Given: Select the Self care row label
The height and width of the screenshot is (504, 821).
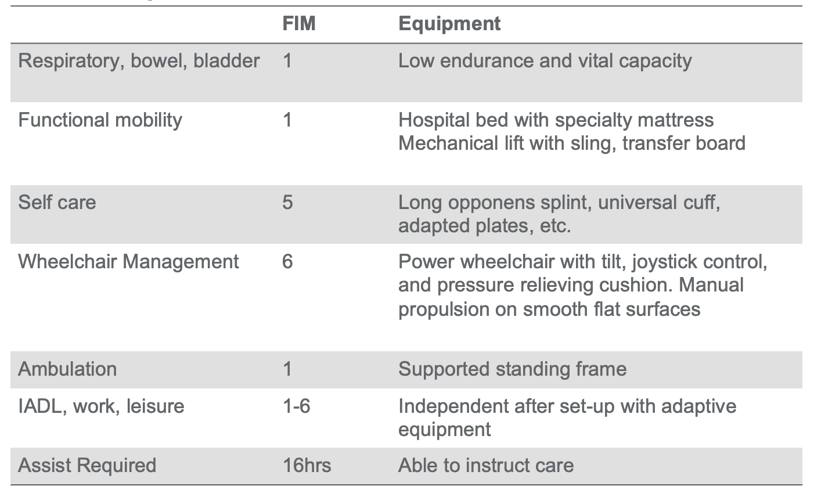Looking at the screenshot, I should click(x=57, y=203).
